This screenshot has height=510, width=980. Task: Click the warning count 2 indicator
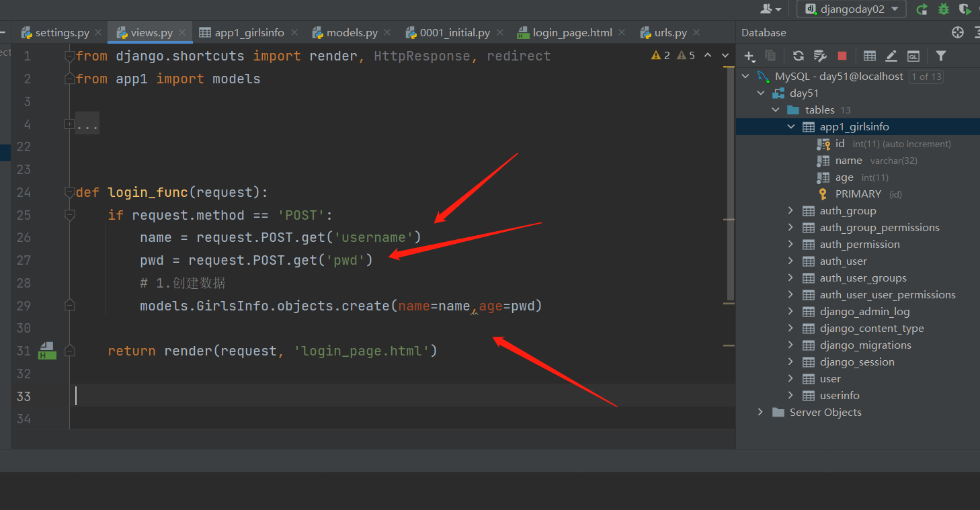coord(661,56)
